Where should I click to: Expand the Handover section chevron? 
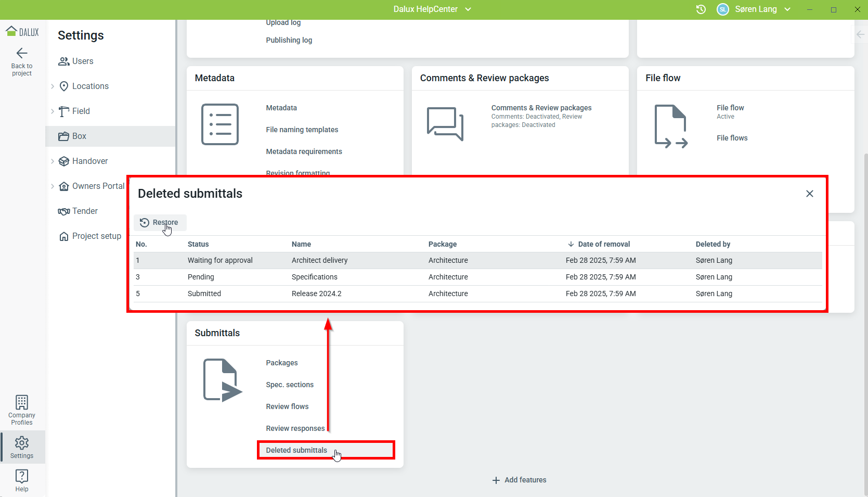[53, 161]
